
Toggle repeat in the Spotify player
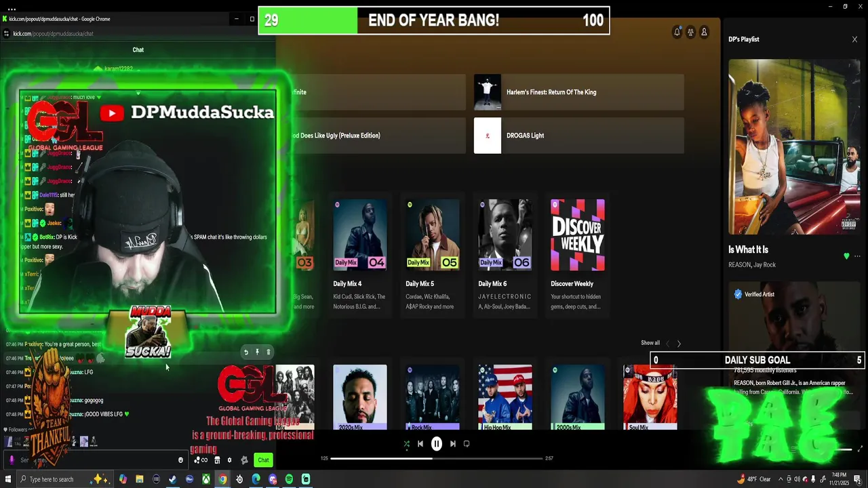467,444
